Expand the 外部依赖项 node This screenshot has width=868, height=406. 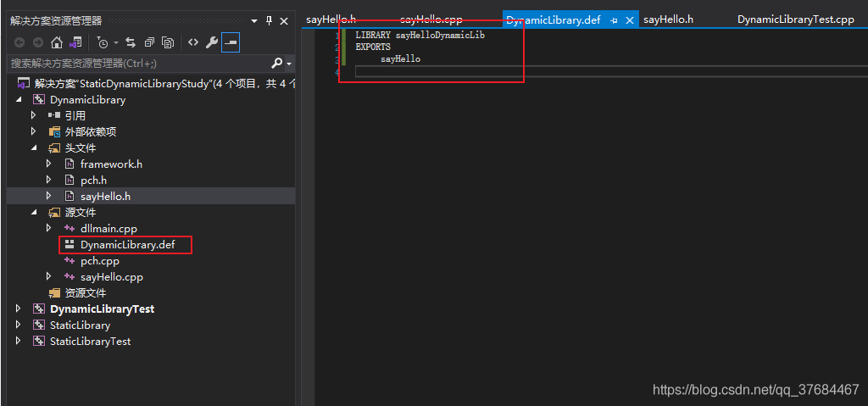(34, 132)
